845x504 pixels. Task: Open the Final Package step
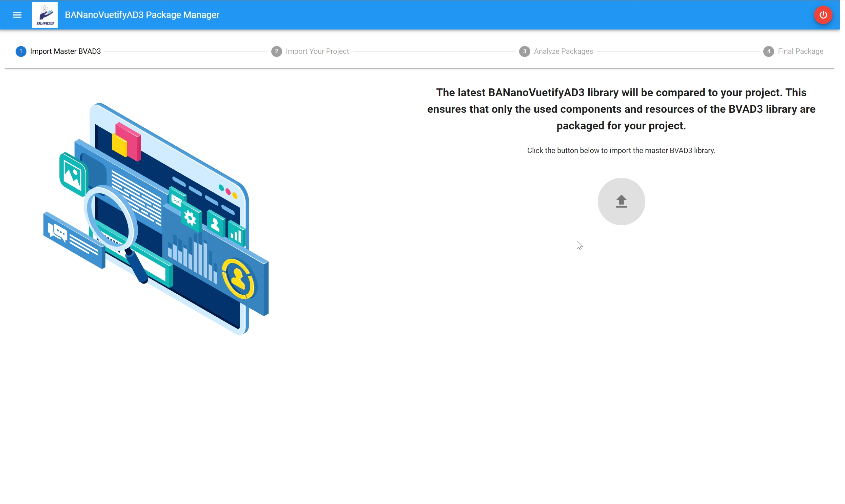(x=800, y=51)
